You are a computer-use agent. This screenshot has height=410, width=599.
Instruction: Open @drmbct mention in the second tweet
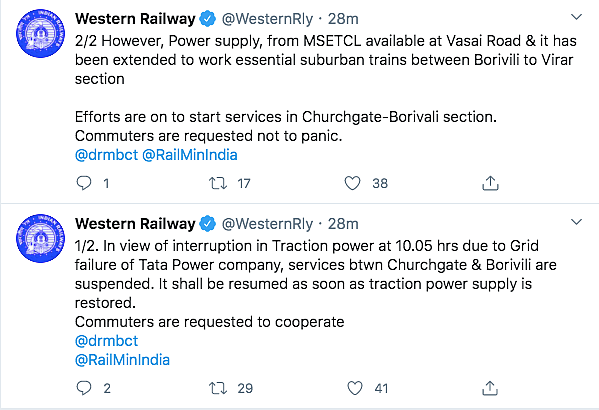point(106,340)
